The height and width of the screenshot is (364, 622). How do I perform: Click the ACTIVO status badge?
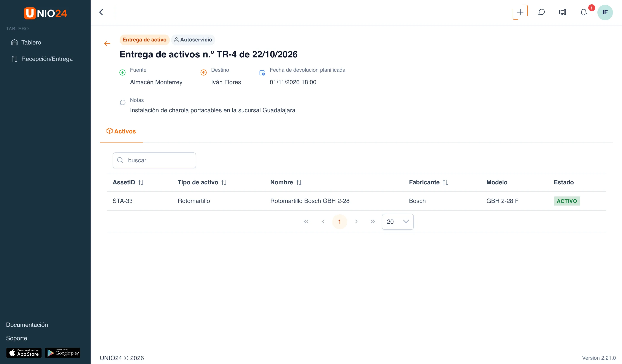tap(567, 201)
